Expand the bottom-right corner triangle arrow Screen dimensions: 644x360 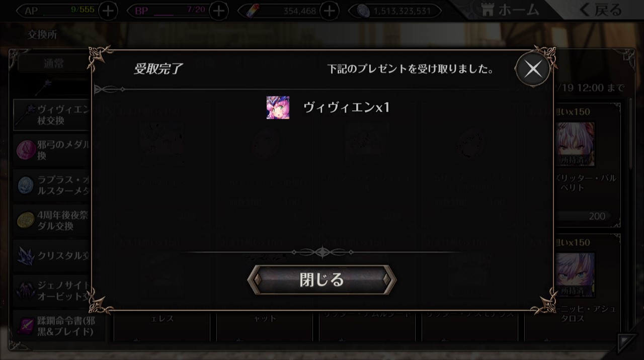pos(626,343)
